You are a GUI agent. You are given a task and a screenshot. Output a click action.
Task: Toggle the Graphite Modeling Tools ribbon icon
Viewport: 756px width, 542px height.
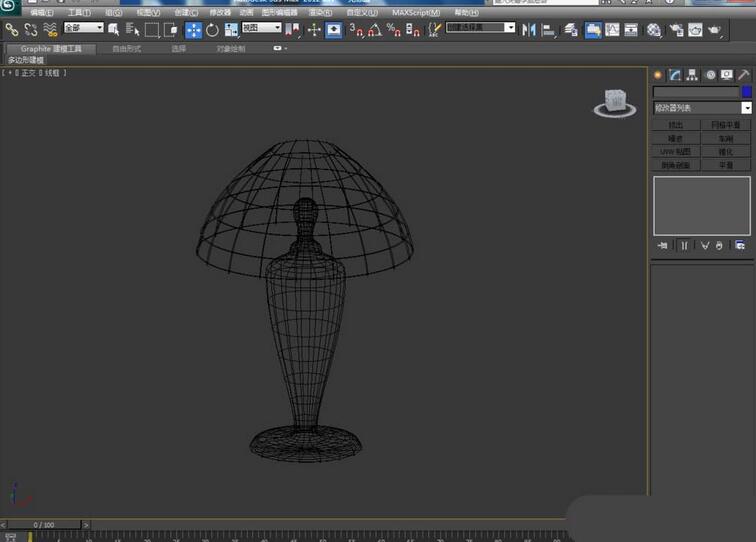coord(593,30)
